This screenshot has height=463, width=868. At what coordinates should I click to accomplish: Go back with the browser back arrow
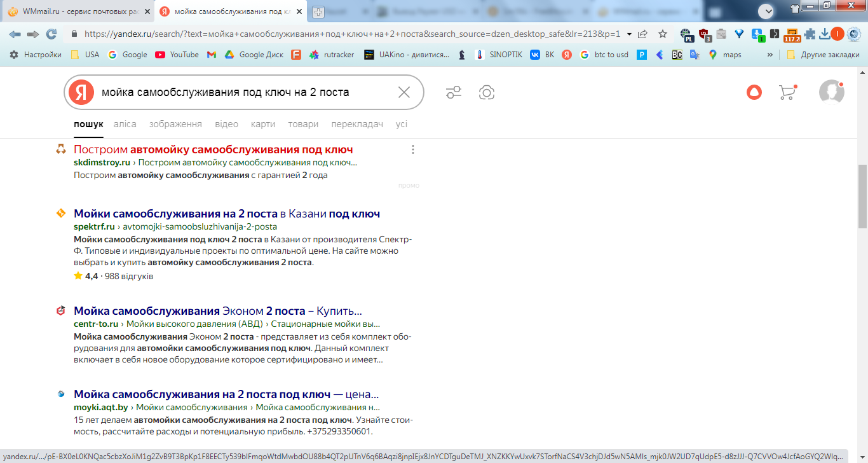point(15,34)
